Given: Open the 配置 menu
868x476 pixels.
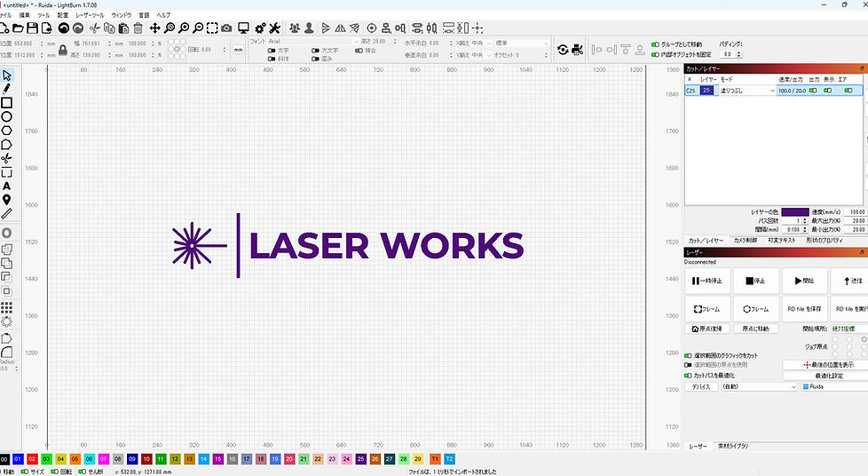Looking at the screenshot, I should point(63,15).
